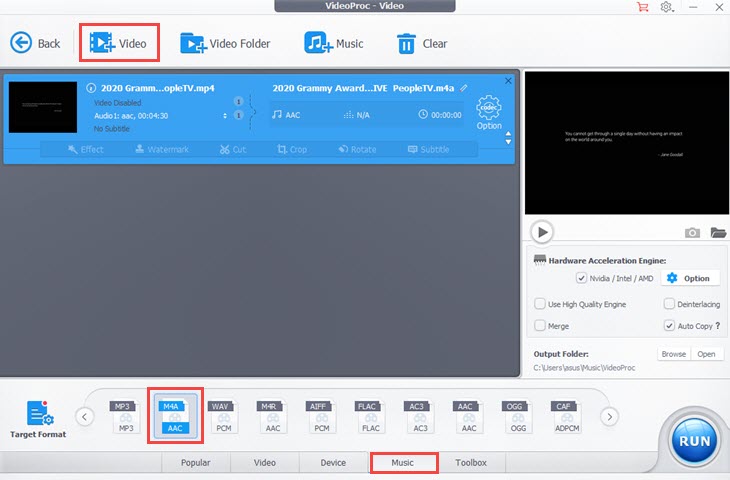Open the settings gear menu

[x=667, y=7]
